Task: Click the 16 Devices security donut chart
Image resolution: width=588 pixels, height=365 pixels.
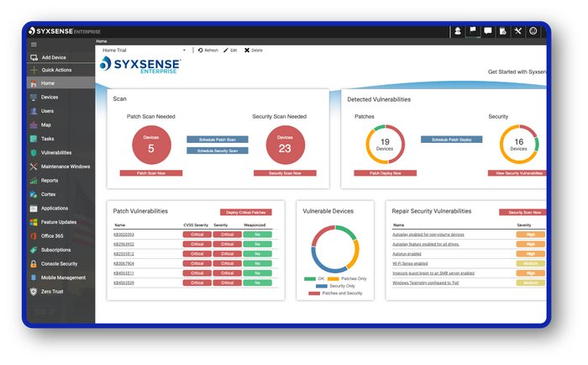Action: click(519, 145)
